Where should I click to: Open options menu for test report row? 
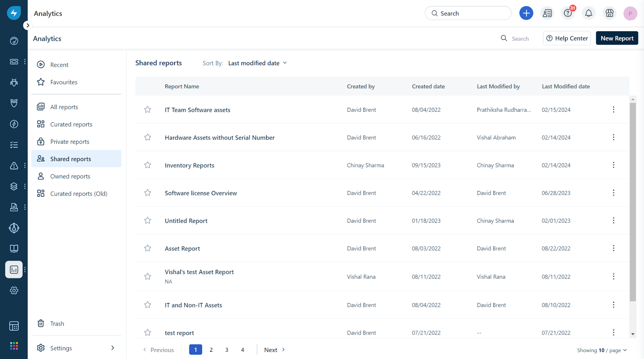(x=613, y=332)
